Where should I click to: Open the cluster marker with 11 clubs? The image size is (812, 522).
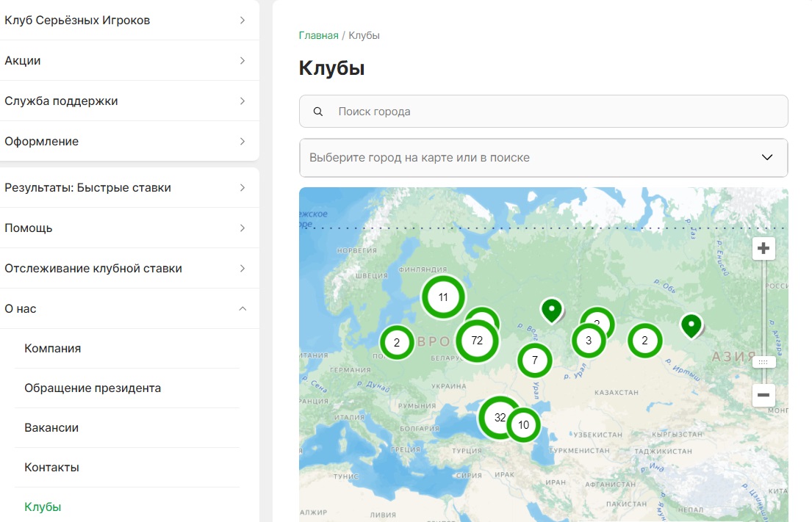(443, 297)
